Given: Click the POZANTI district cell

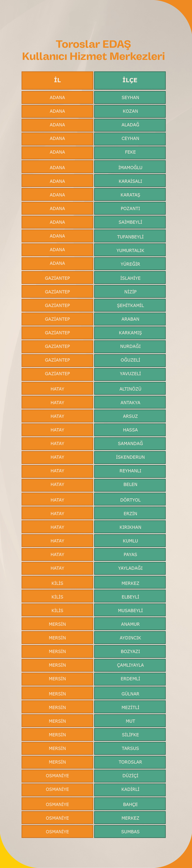Looking at the screenshot, I should (x=130, y=208).
